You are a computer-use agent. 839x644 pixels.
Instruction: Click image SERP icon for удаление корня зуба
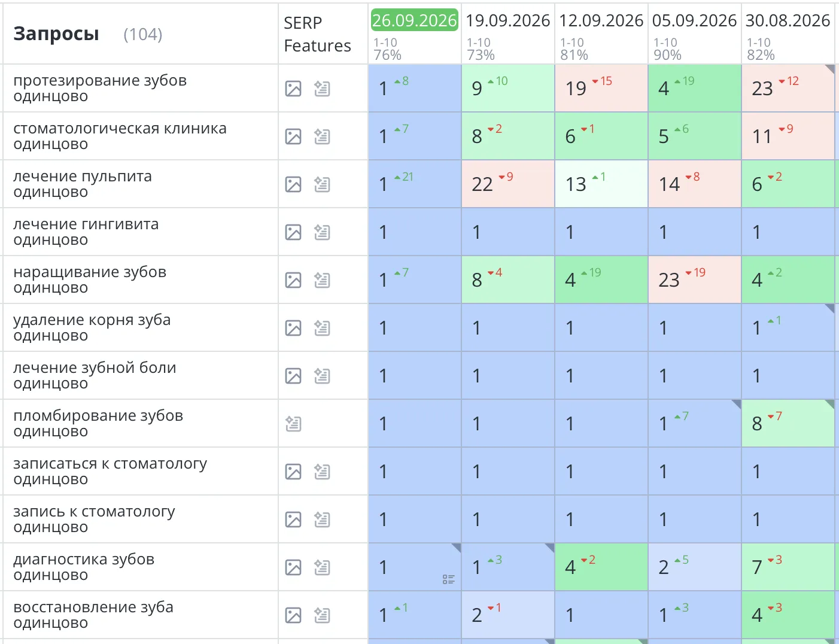tap(293, 328)
